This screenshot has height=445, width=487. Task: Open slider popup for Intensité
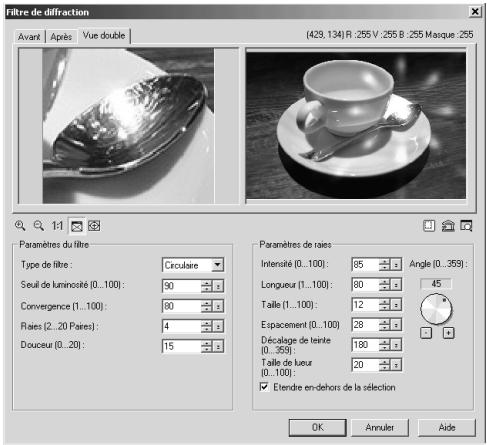pos(396,265)
